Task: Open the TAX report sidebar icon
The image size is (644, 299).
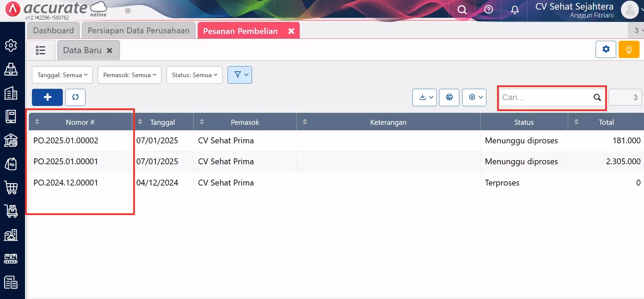Action: [11, 282]
